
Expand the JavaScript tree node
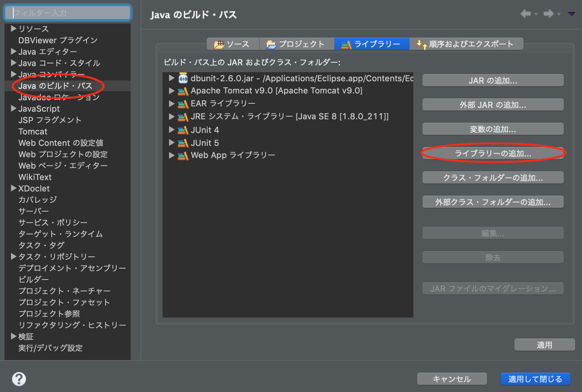point(14,108)
